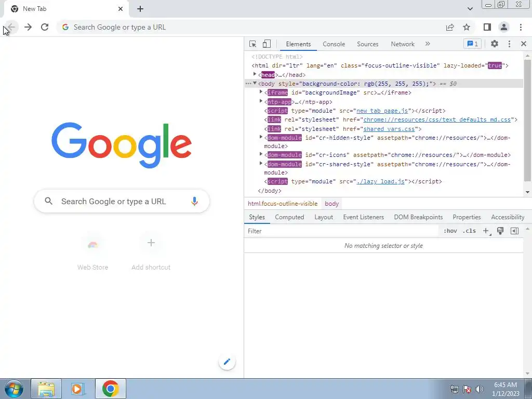Viewport: 532px width, 399px height.
Task: Toggle the .cls element classes panel
Action: (469, 231)
